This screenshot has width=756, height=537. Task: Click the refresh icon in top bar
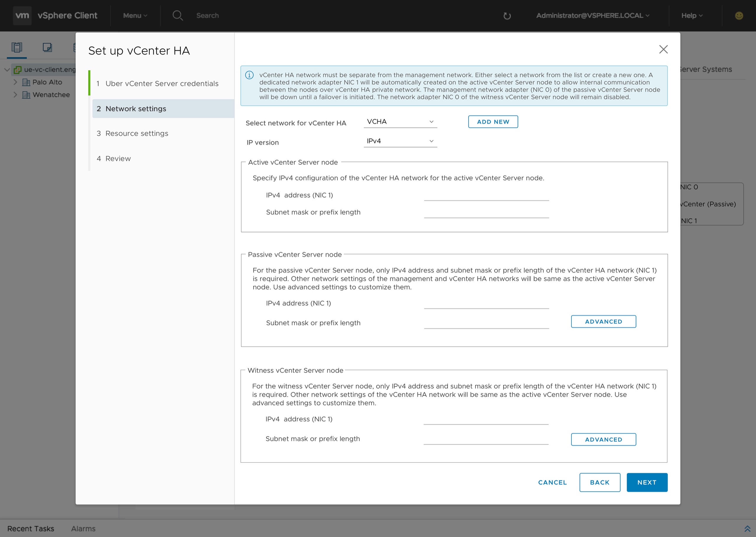(x=507, y=16)
